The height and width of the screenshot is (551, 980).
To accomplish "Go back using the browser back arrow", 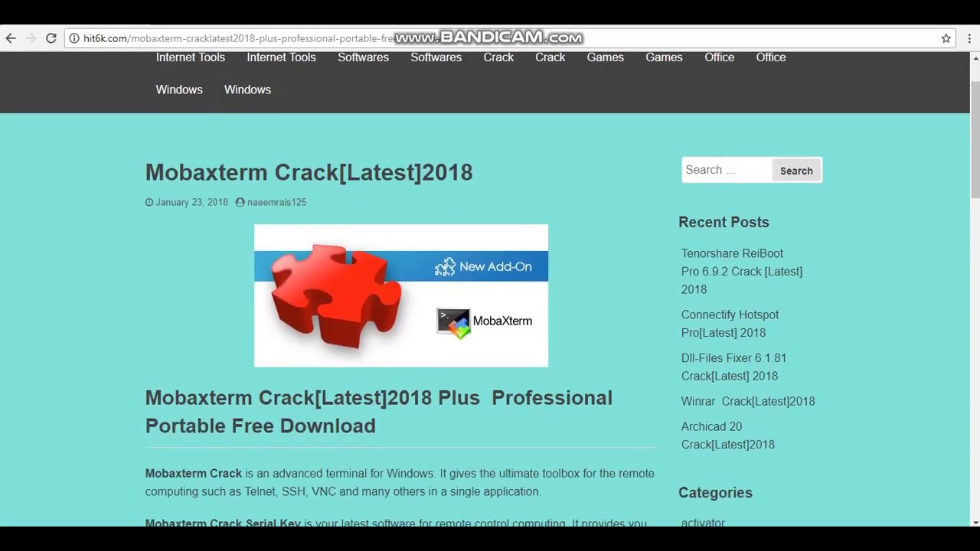I will 11,38.
